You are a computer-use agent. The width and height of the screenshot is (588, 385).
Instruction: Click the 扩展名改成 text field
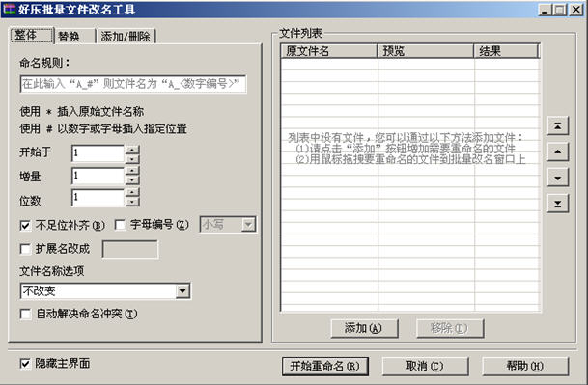(130, 249)
